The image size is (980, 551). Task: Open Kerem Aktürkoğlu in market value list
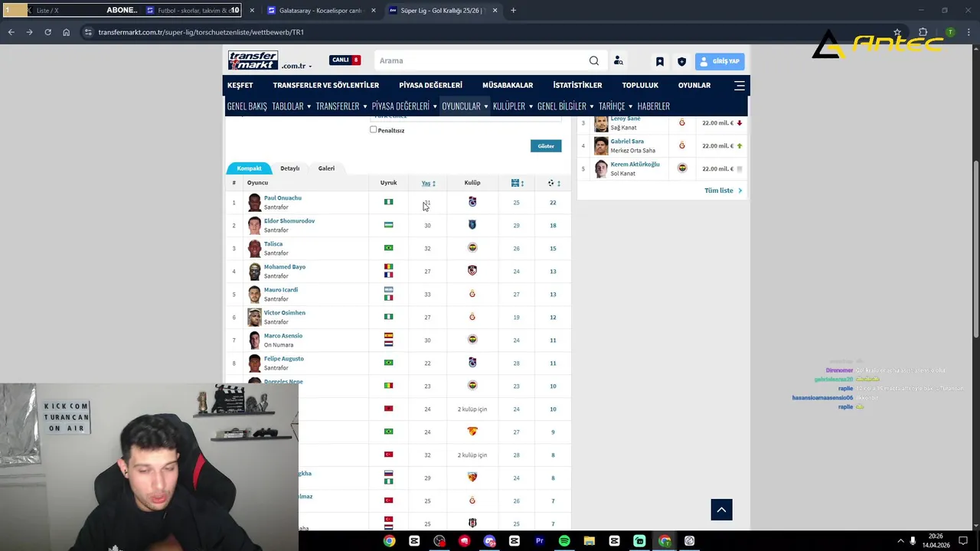point(635,165)
